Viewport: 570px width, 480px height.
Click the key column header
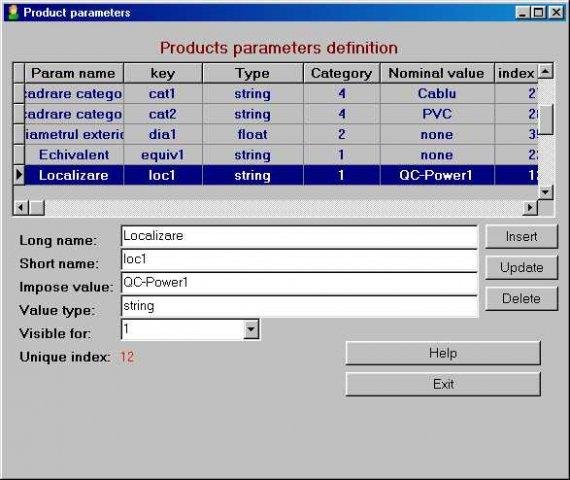[x=162, y=73]
